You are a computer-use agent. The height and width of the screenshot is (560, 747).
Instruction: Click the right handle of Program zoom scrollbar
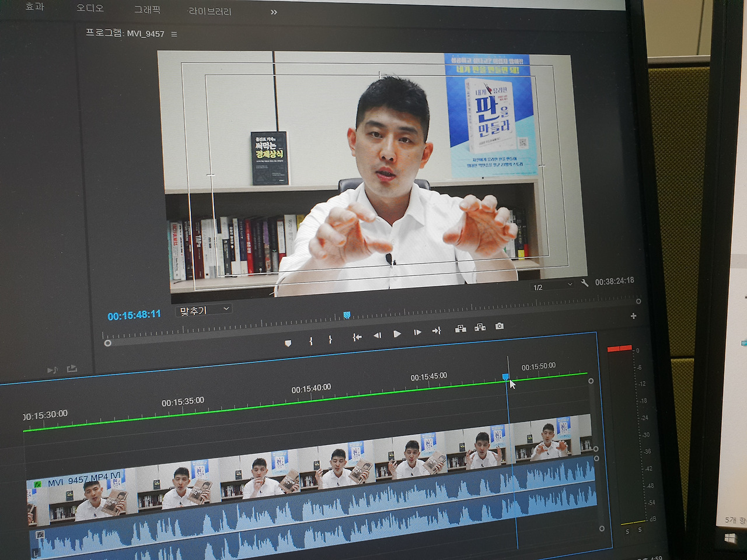click(638, 302)
